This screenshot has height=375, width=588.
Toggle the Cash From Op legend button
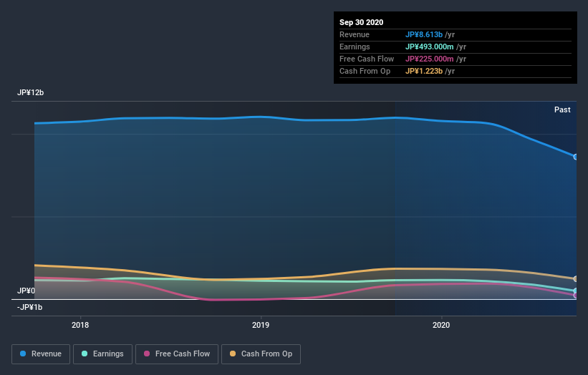[261, 354]
